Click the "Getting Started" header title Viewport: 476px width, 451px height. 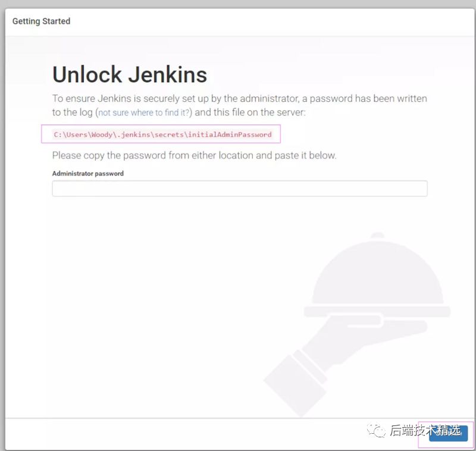click(x=41, y=21)
